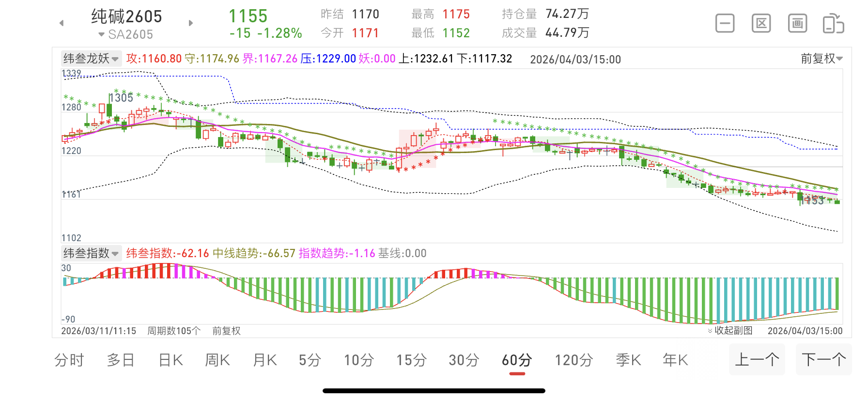868x401 pixels.
Task: Select the 周K weekly chart tab
Action: click(217, 360)
